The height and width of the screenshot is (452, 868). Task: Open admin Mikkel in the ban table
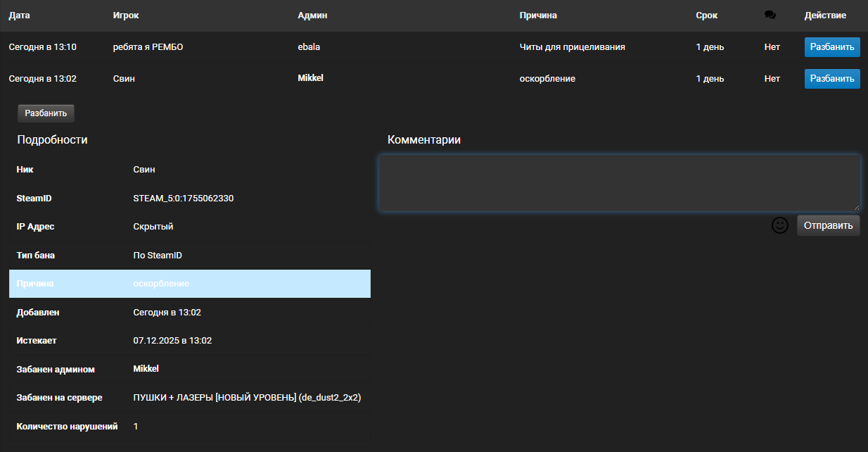click(310, 78)
